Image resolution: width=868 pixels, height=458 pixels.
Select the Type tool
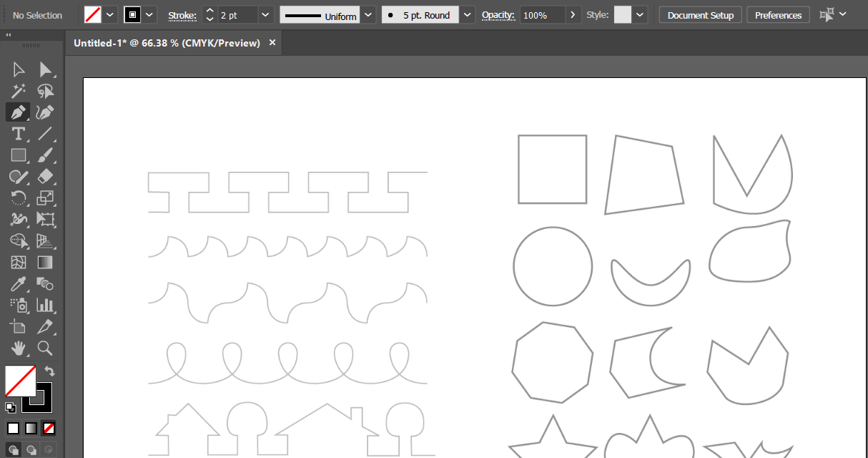pos(19,134)
